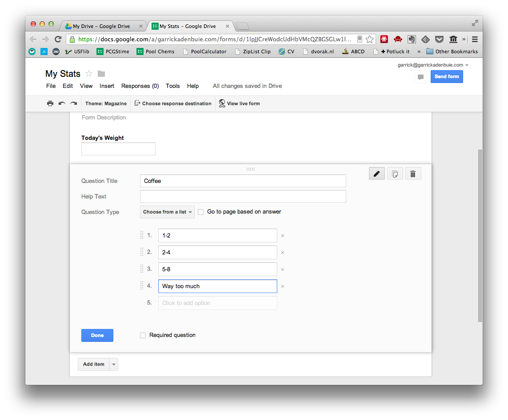Open the USFlib bookmark
Image resolution: width=508 pixels, height=420 pixels.
click(77, 52)
